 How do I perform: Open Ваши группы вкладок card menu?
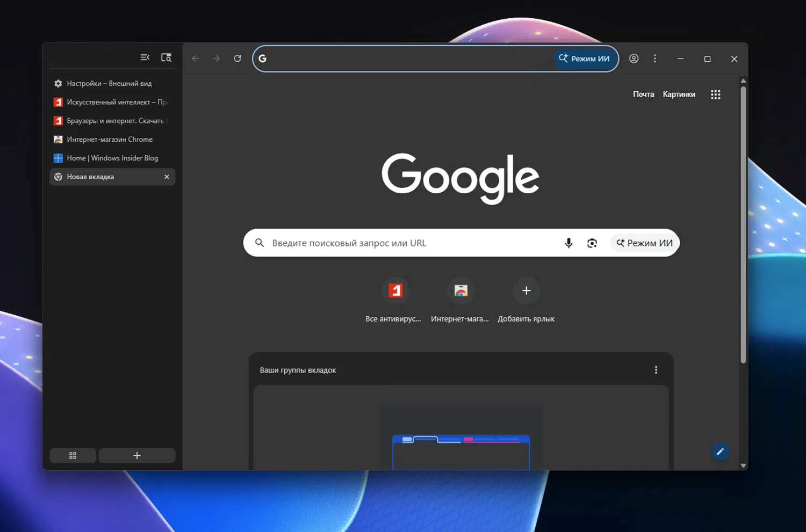point(656,370)
